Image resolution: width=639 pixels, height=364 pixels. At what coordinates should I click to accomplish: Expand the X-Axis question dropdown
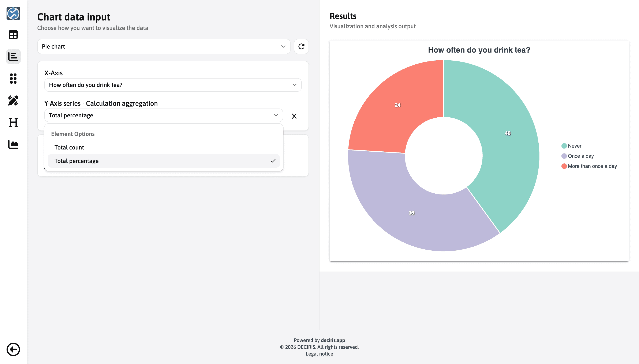pos(173,85)
